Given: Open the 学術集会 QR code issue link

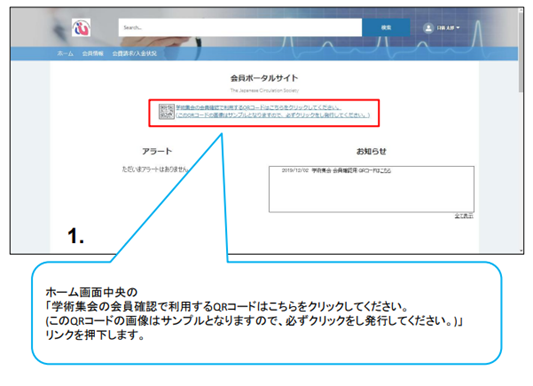Looking at the screenshot, I should (x=258, y=108).
